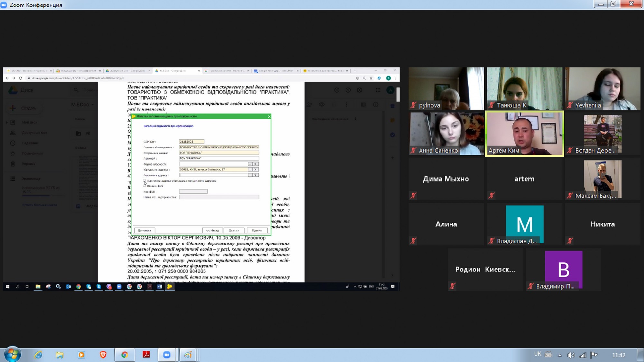The width and height of the screenshot is (644, 362).
Task: Select Владимир П... avatar tile
Action: tap(563, 269)
